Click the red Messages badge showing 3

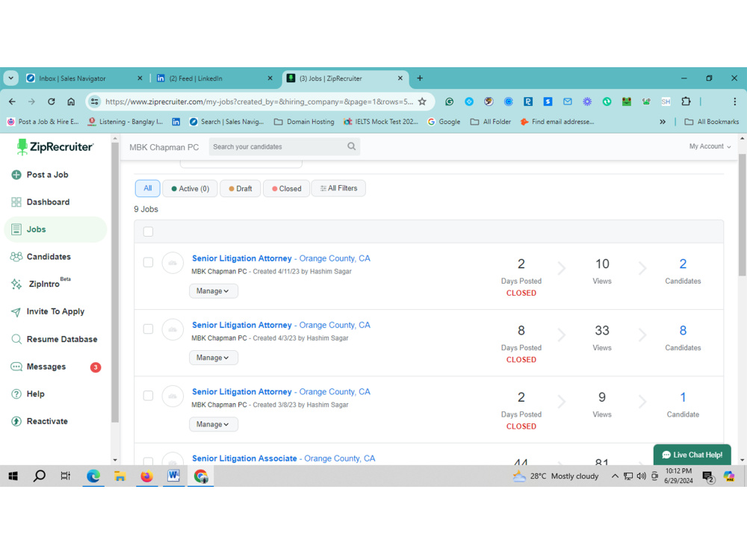tap(96, 367)
